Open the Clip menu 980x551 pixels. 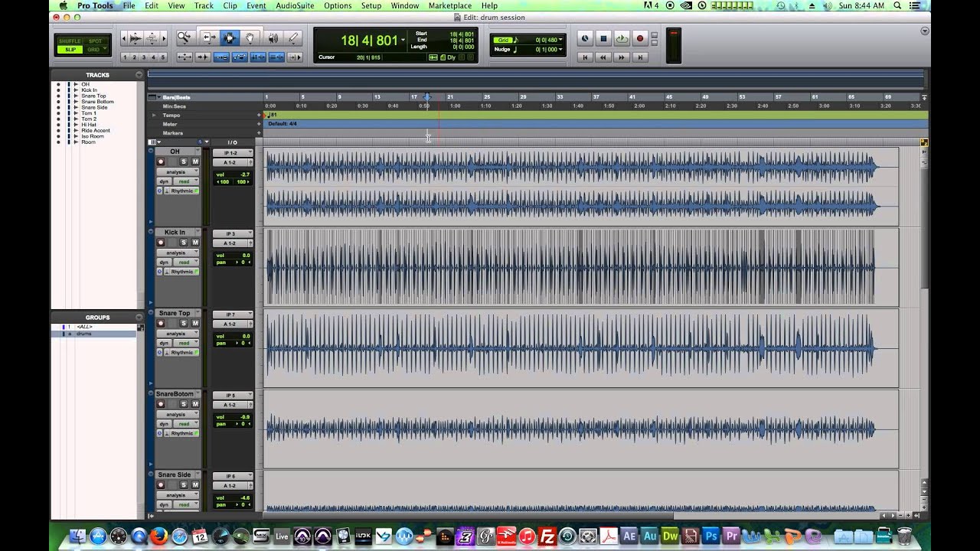230,5
